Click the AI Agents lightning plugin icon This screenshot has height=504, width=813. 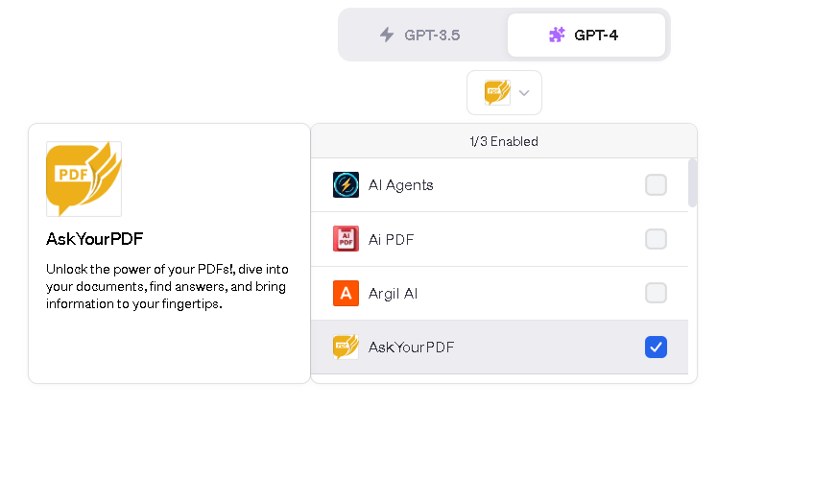(x=346, y=185)
